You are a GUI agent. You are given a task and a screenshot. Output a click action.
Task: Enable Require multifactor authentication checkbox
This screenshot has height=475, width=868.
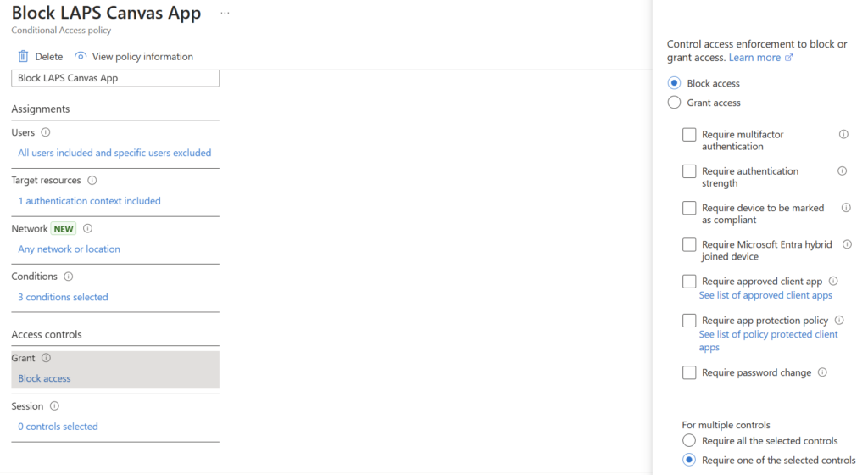point(689,135)
